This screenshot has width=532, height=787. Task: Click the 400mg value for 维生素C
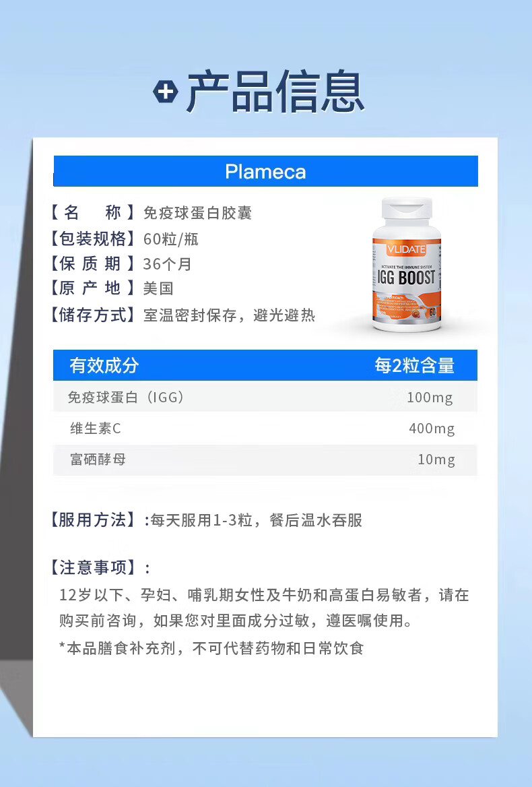(432, 429)
